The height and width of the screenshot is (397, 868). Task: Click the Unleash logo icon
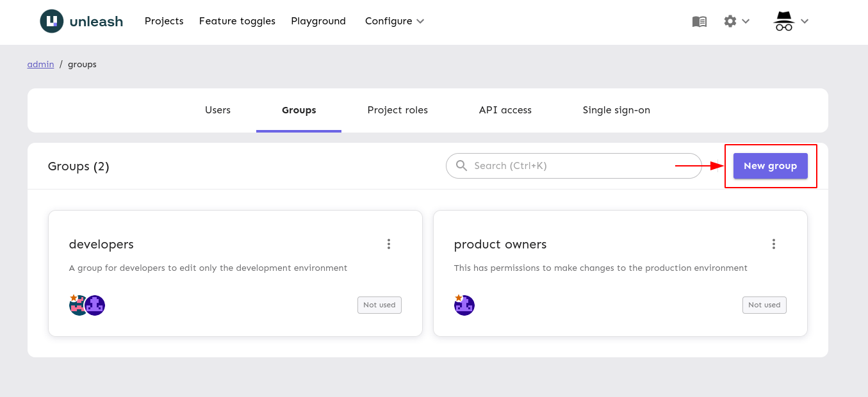pos(52,21)
